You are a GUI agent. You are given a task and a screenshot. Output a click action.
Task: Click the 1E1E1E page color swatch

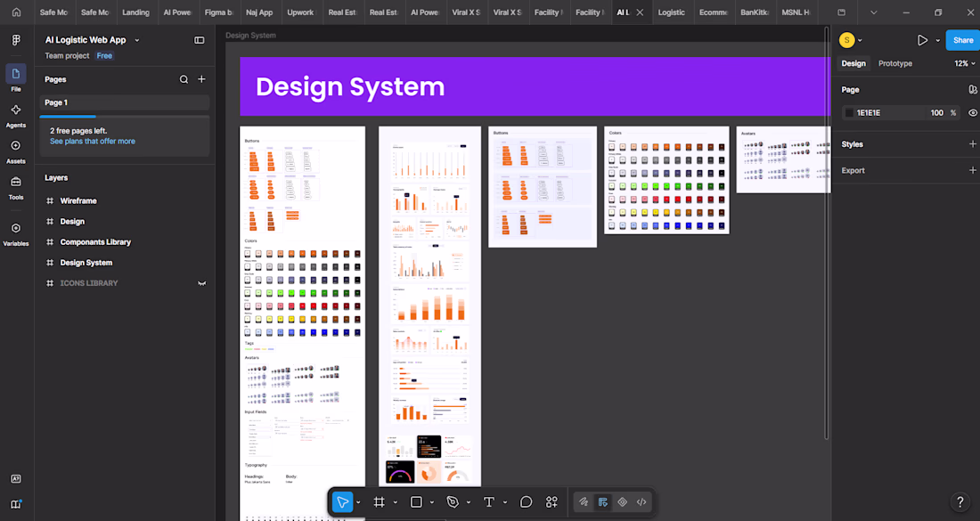849,113
